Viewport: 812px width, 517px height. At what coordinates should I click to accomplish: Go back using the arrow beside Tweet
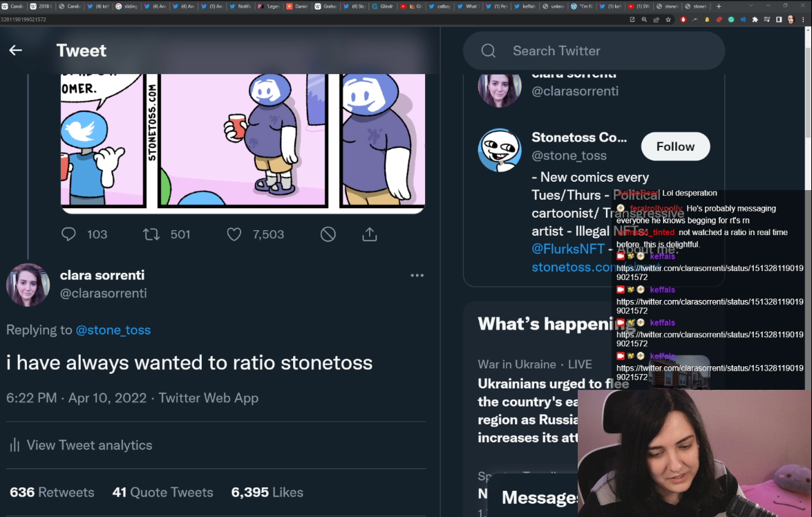pos(15,50)
